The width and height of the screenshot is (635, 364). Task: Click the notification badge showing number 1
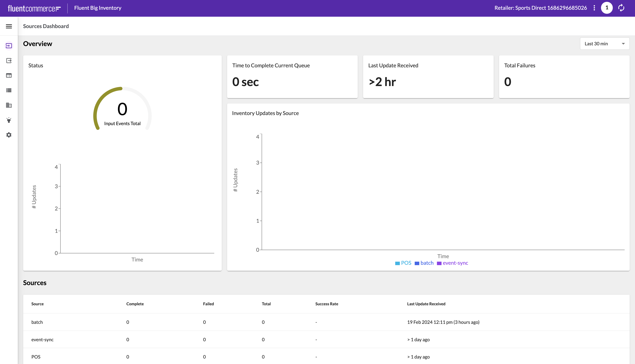pos(607,8)
